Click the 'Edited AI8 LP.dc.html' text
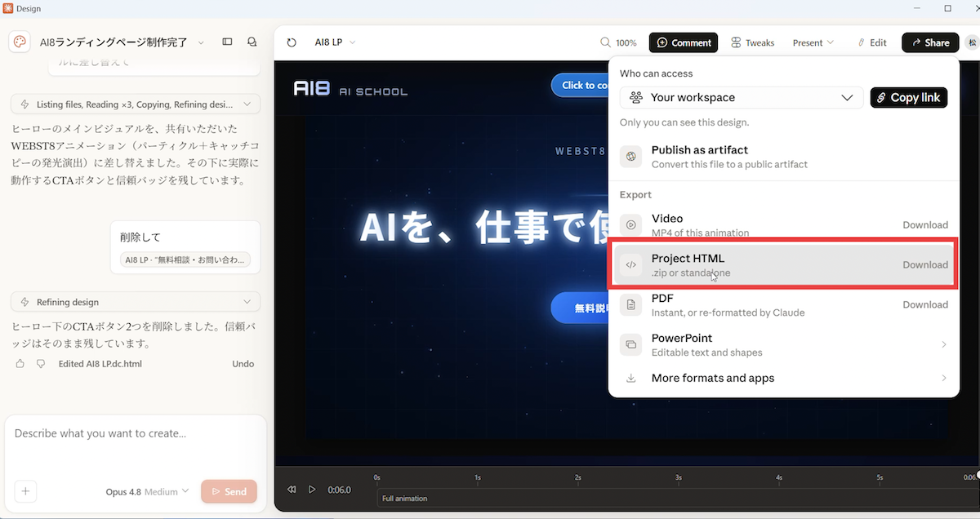 (100, 363)
